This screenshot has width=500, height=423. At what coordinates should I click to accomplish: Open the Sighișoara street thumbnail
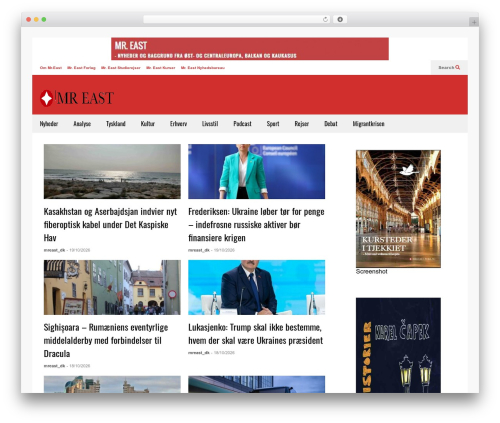point(112,287)
